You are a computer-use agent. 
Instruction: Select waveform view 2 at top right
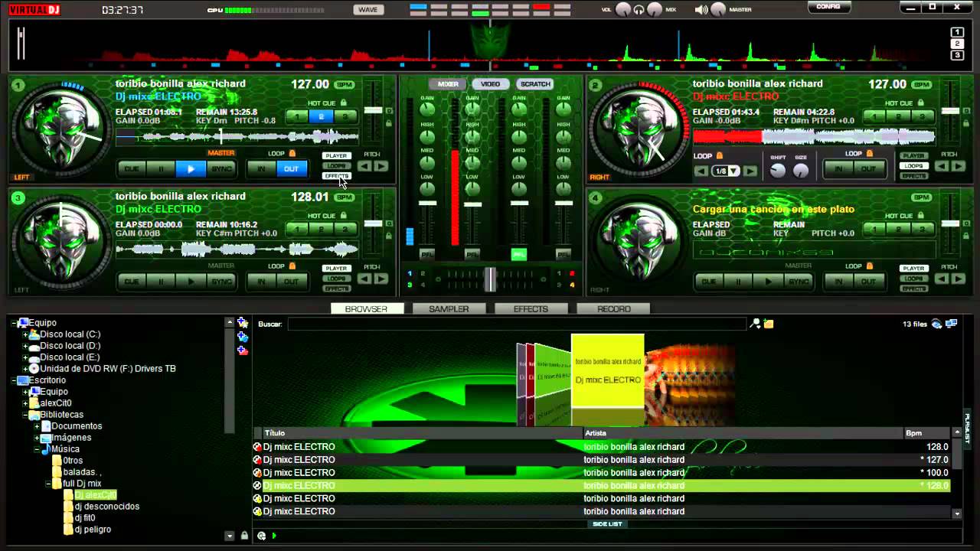pos(957,44)
